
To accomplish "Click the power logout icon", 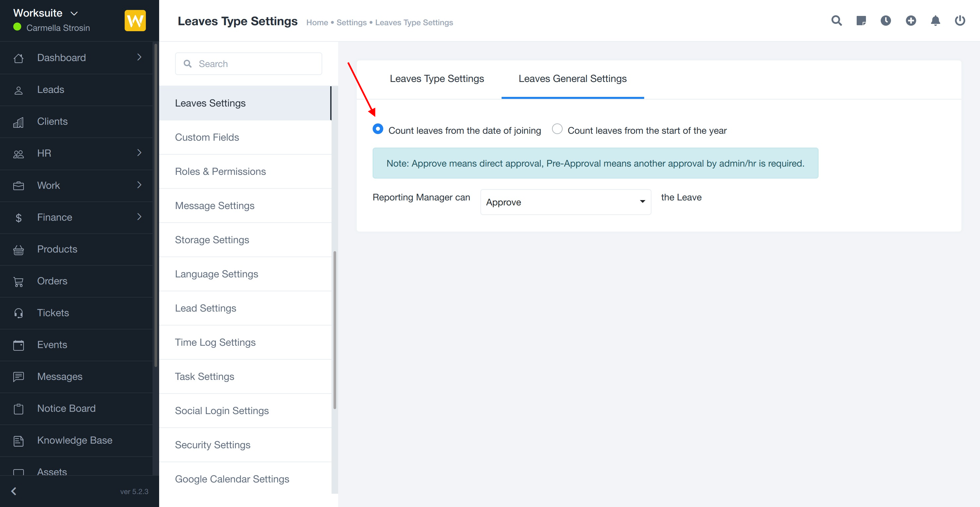I will point(959,21).
